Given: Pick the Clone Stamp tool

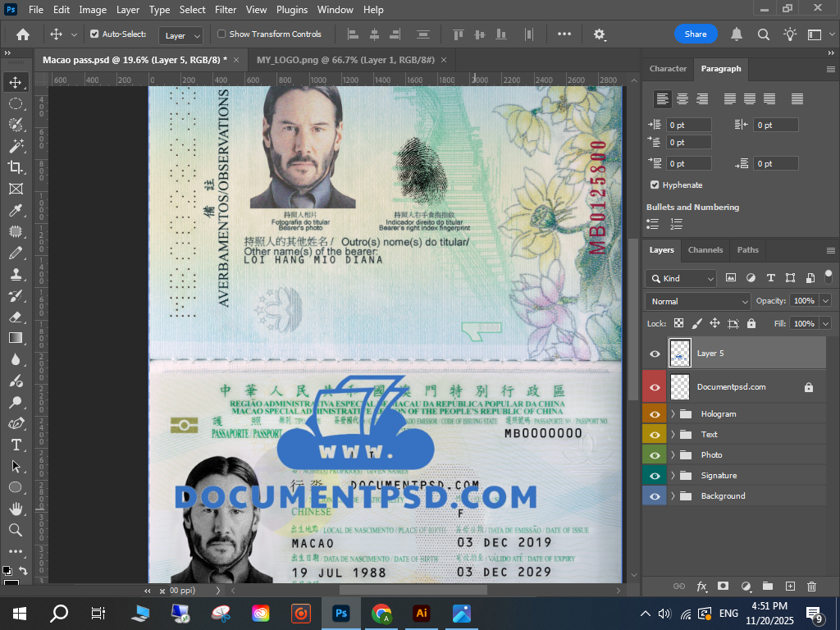Looking at the screenshot, I should [16, 274].
